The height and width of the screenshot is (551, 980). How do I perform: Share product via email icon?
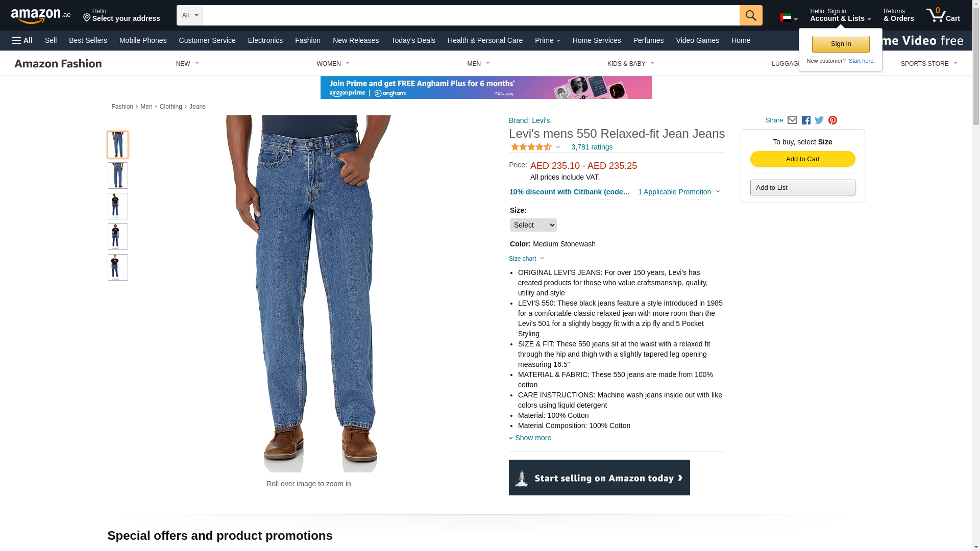[792, 120]
